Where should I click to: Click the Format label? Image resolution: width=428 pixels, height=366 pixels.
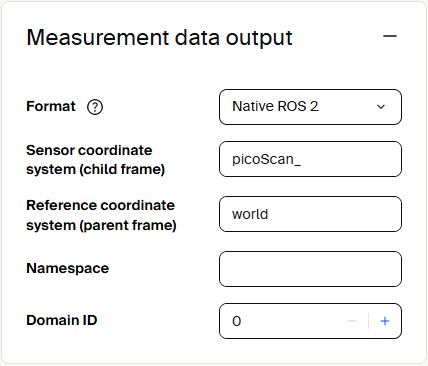[51, 107]
